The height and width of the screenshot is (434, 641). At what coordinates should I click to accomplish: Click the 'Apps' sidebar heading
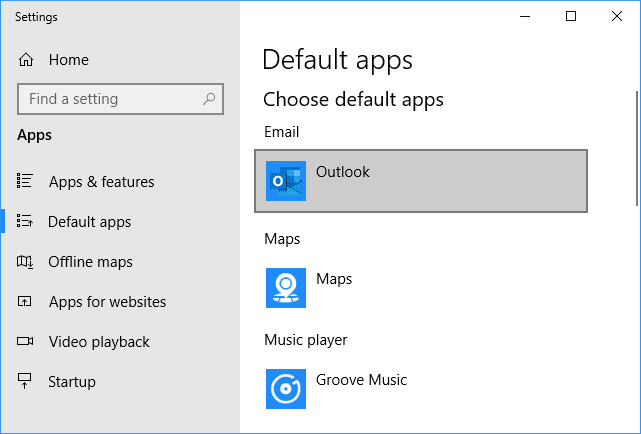34,135
